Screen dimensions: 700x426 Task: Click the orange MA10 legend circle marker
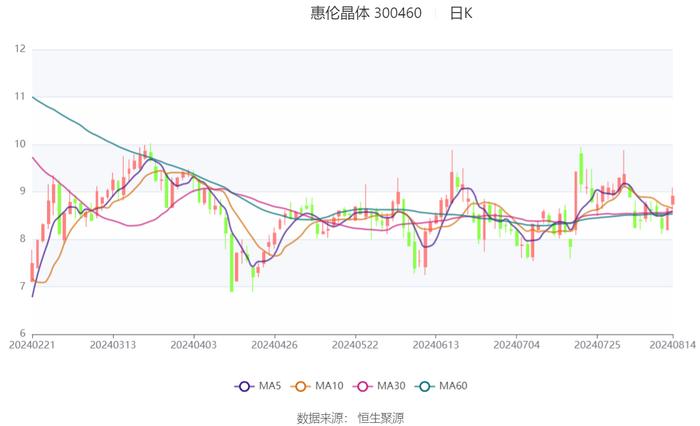tap(305, 386)
